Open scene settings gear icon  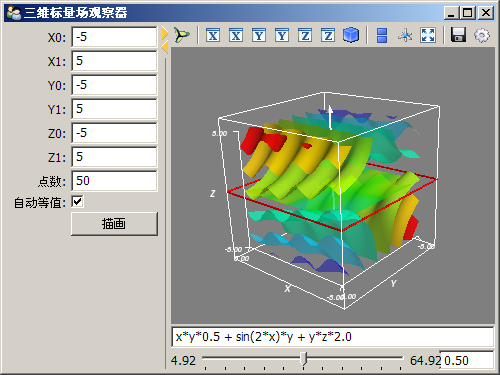[482, 35]
